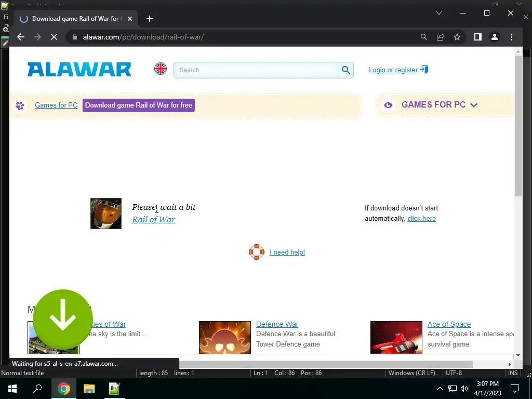Open Rail of War game thumbnail
The width and height of the screenshot is (532, 399).
tap(106, 214)
